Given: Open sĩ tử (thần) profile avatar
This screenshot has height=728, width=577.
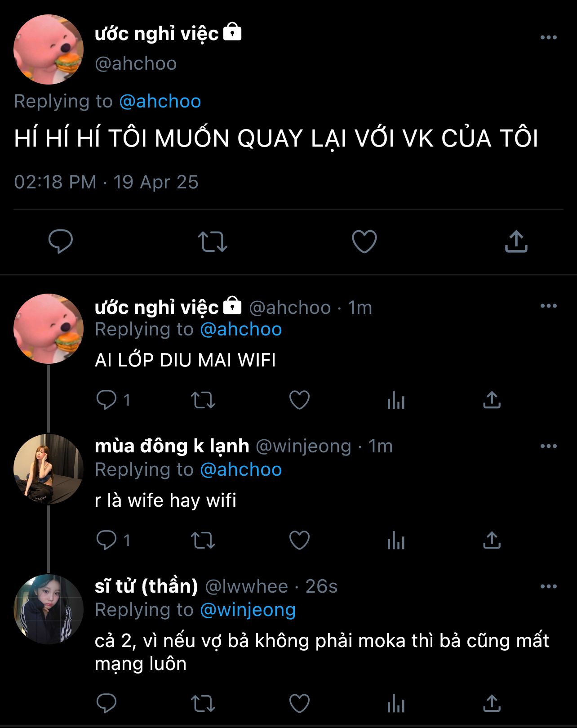Looking at the screenshot, I should point(49,609).
